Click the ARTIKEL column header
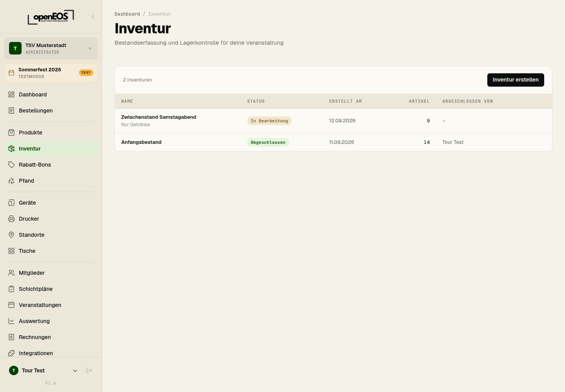This screenshot has height=392, width=565. pyautogui.click(x=419, y=101)
